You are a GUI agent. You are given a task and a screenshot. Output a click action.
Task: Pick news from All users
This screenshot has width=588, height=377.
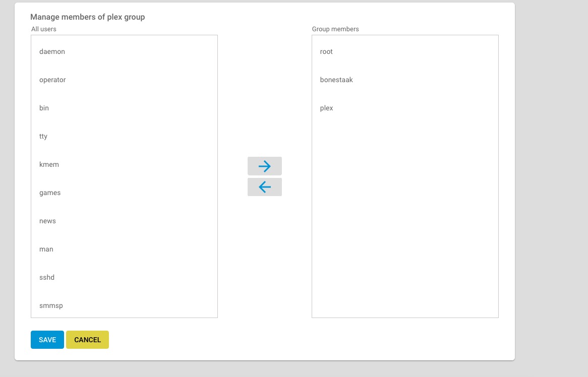(x=124, y=221)
